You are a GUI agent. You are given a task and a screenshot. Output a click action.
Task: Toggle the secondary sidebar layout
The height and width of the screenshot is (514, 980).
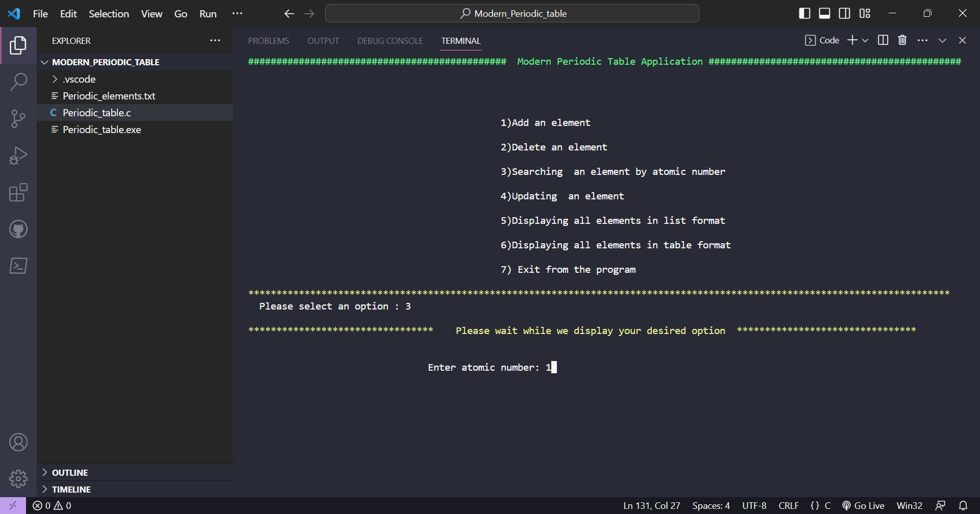tap(845, 13)
